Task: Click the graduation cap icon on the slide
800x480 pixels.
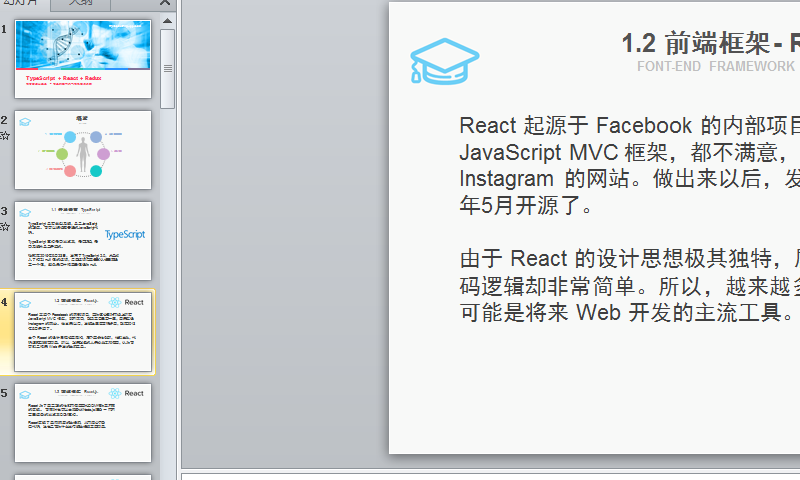Action: (x=444, y=61)
